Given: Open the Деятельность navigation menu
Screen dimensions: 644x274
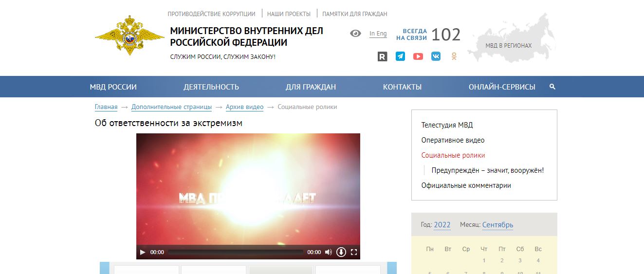Looking at the screenshot, I should coord(211,87).
